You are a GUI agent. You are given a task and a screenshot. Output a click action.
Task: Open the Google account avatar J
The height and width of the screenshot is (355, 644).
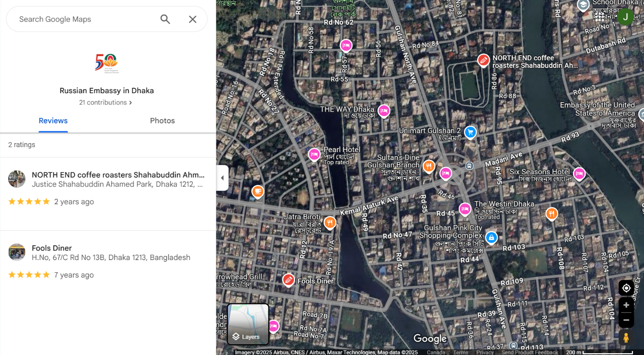coord(625,17)
